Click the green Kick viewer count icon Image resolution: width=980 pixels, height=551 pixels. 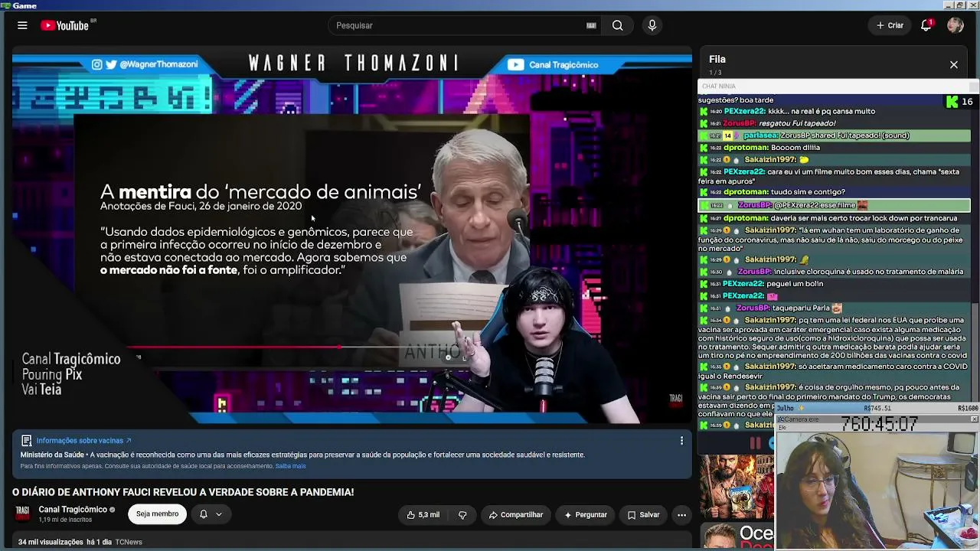[x=952, y=102]
